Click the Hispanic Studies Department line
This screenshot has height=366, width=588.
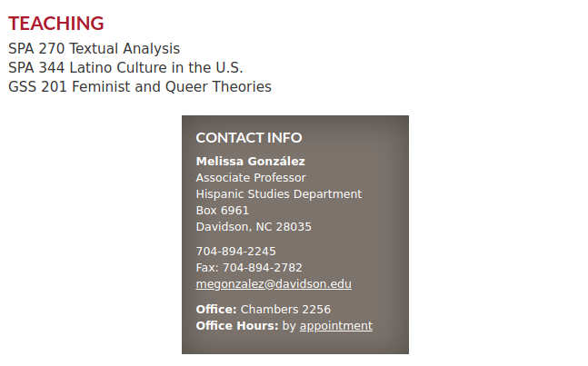pos(279,194)
